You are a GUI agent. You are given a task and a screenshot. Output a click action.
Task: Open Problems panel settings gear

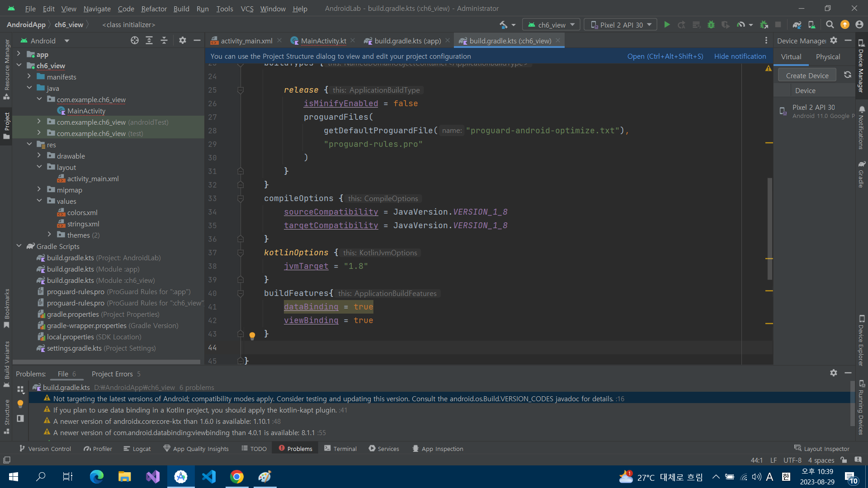833,373
